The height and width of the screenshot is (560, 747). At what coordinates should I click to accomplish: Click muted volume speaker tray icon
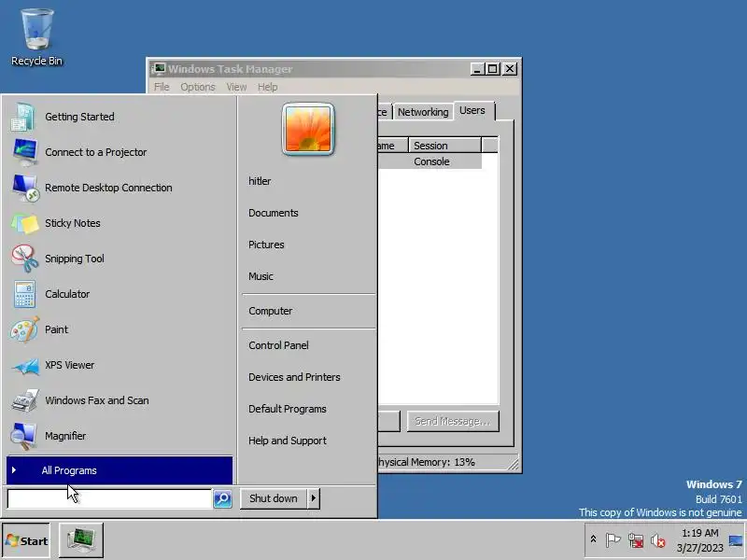click(x=658, y=540)
